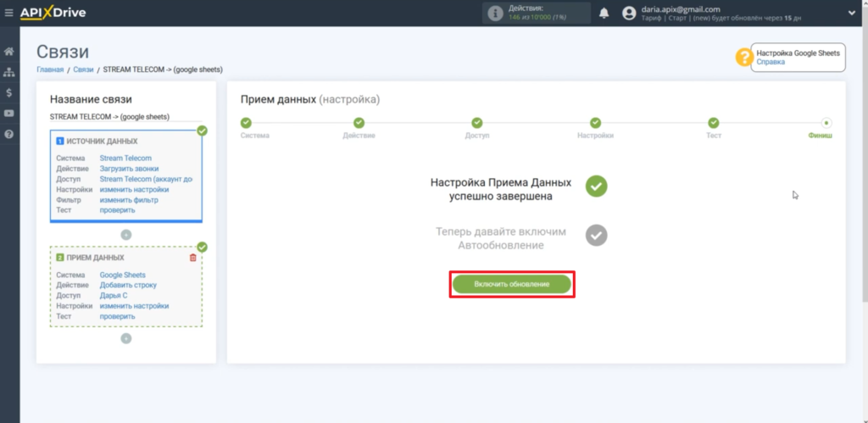This screenshot has height=423, width=868.
Task: Navigate to Главная in the breadcrumb
Action: 50,70
